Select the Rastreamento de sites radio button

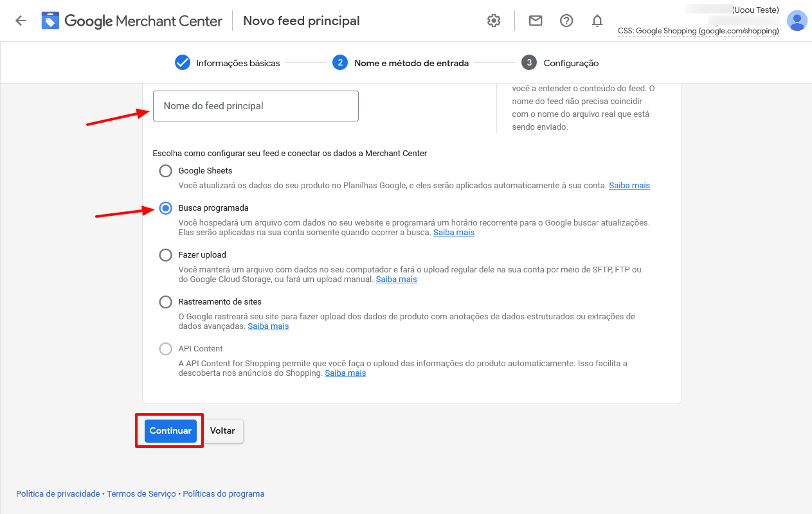tap(166, 302)
